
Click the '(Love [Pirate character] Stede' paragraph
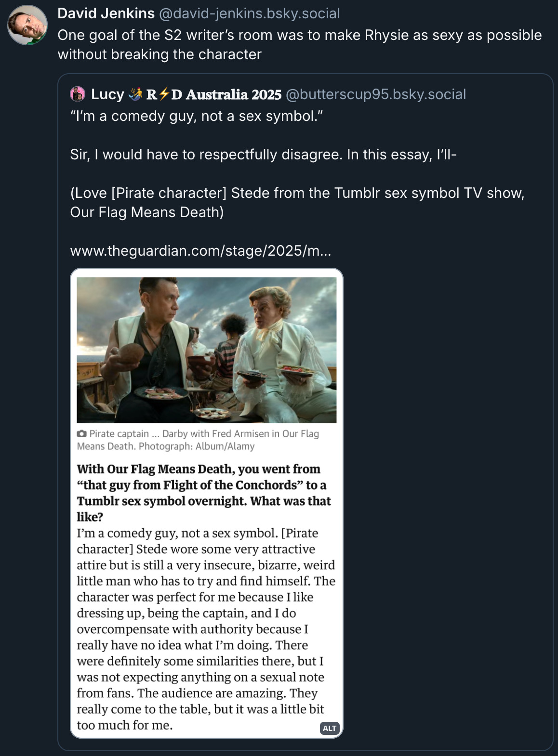click(x=297, y=202)
